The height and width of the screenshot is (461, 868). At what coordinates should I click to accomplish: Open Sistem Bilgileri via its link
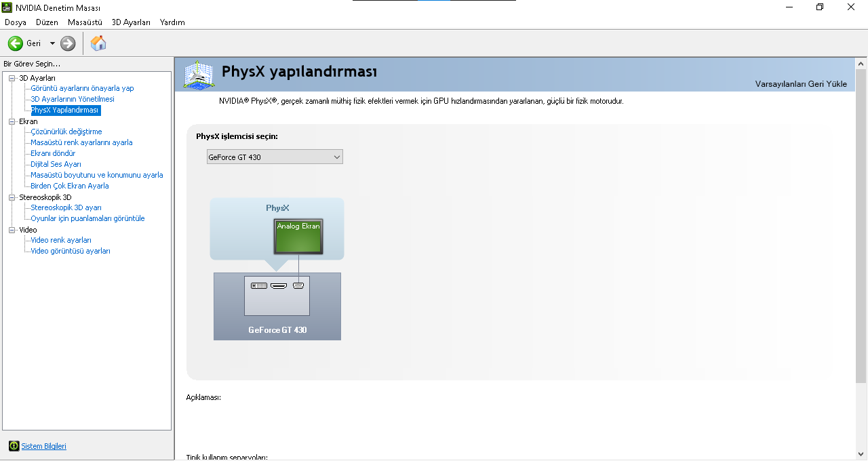coord(43,446)
